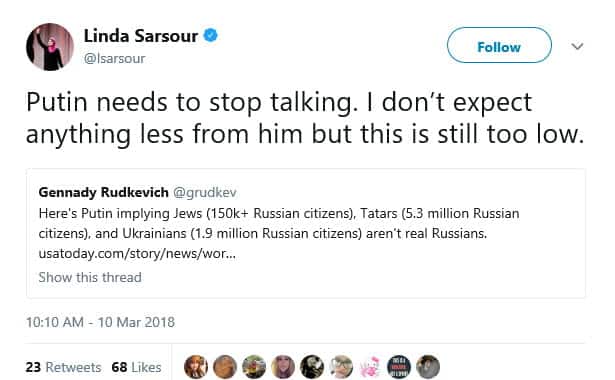Open sixth liker's avatar with glasses
615x380 pixels.
click(341, 367)
